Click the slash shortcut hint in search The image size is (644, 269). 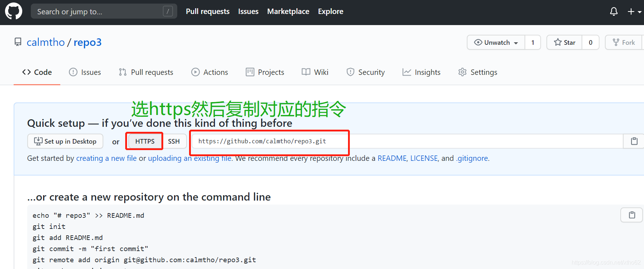click(x=168, y=11)
